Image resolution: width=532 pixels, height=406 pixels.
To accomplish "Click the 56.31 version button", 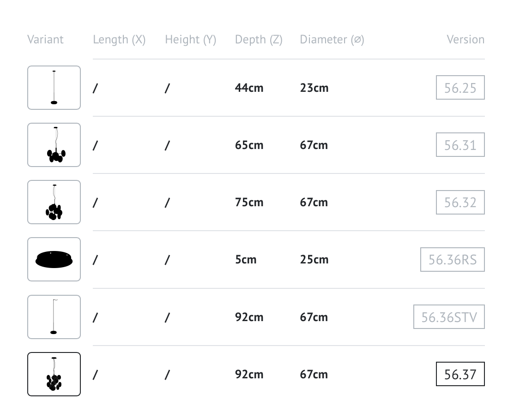I will click(x=460, y=145).
